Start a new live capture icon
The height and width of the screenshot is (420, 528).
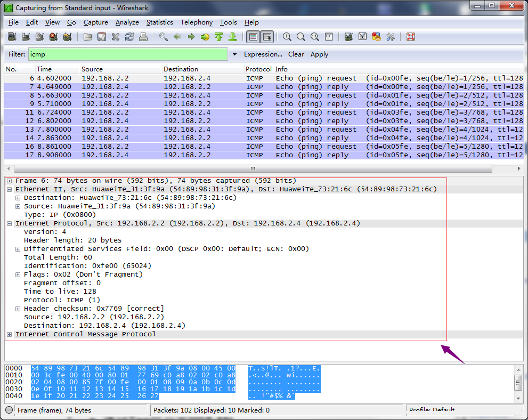coord(40,37)
